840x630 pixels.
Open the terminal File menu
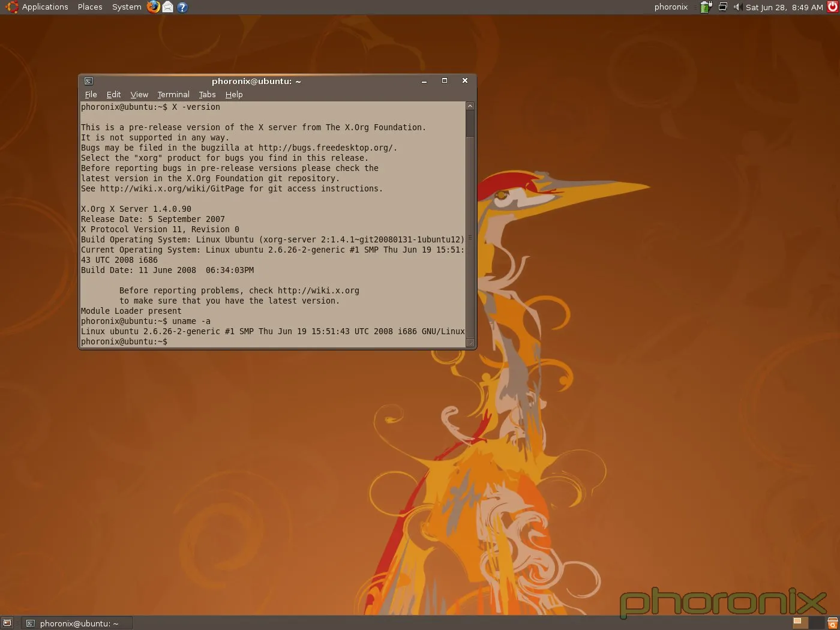click(x=91, y=94)
